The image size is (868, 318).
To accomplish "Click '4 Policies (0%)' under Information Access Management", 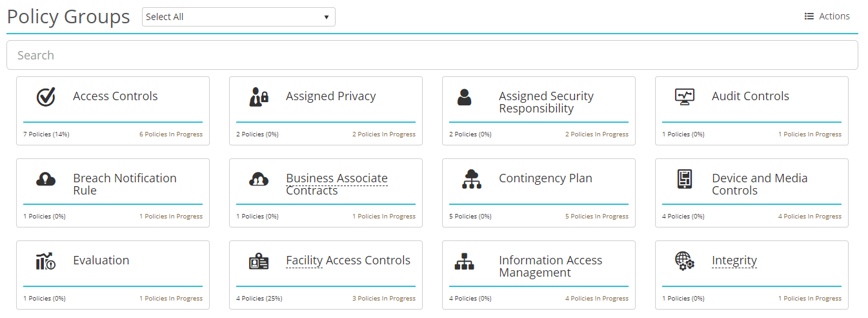I will pos(470,299).
